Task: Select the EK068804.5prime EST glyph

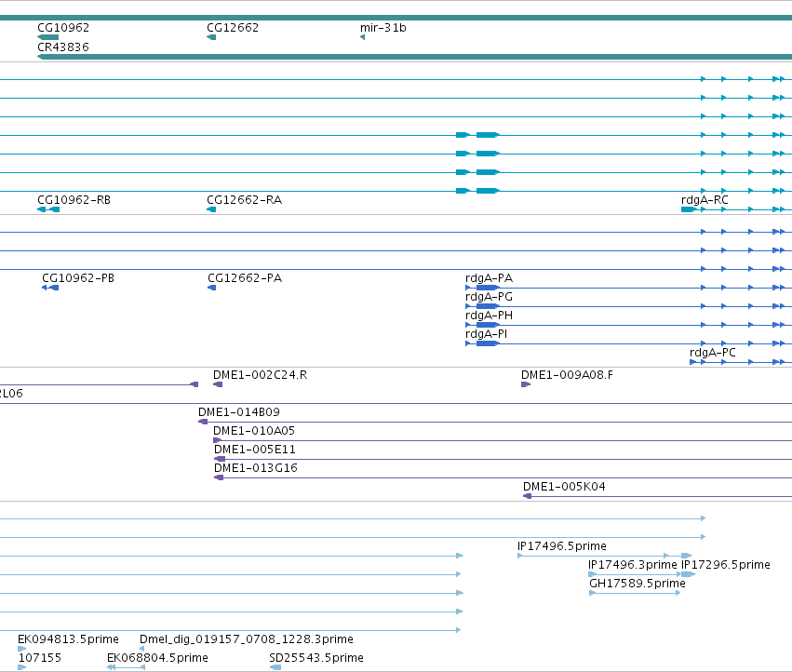Action: pyautogui.click(x=127, y=668)
